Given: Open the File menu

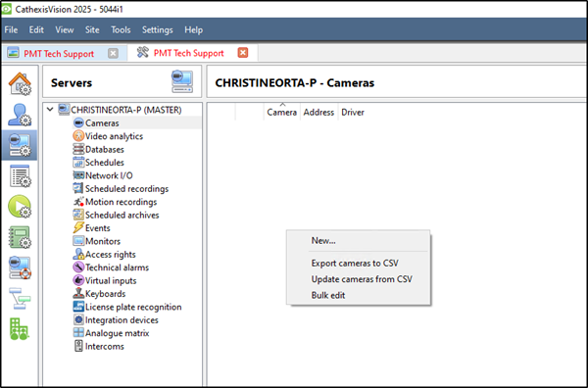Looking at the screenshot, I should tap(11, 29).
